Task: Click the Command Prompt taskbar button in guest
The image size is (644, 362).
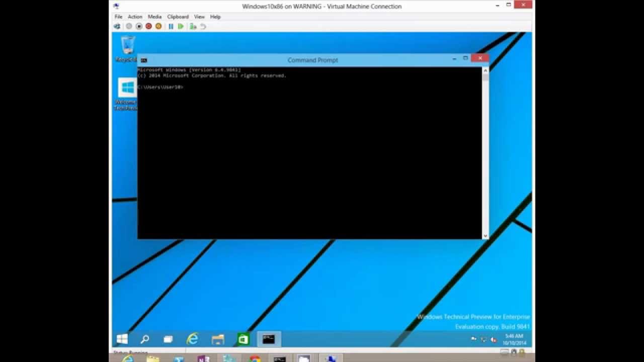Action: pos(269,339)
